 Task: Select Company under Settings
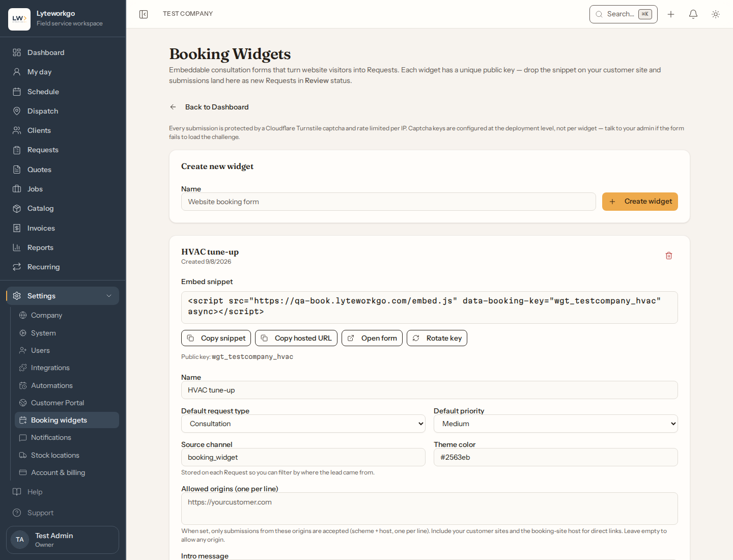pos(67,315)
